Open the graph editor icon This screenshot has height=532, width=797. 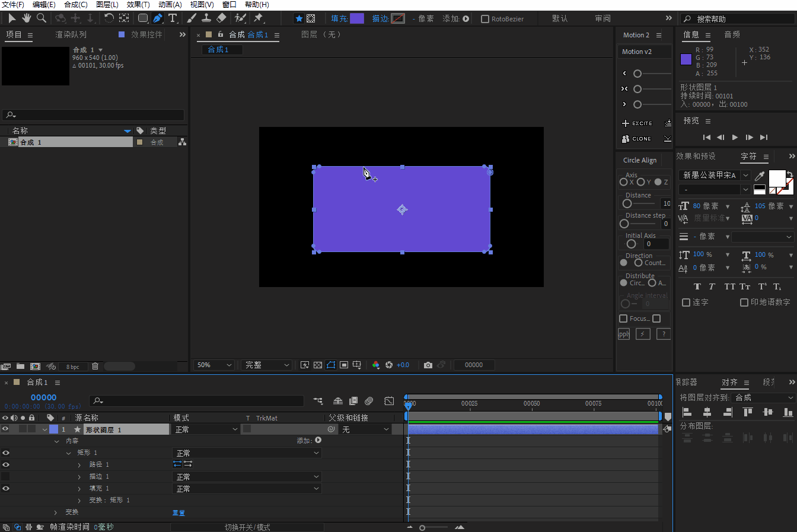(x=389, y=401)
